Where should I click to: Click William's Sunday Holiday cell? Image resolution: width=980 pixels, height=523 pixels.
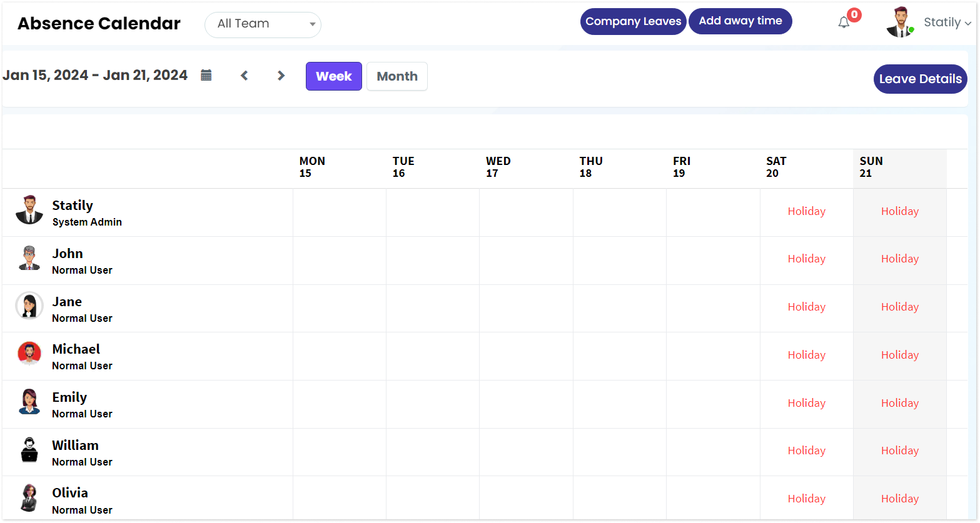pyautogui.click(x=900, y=451)
